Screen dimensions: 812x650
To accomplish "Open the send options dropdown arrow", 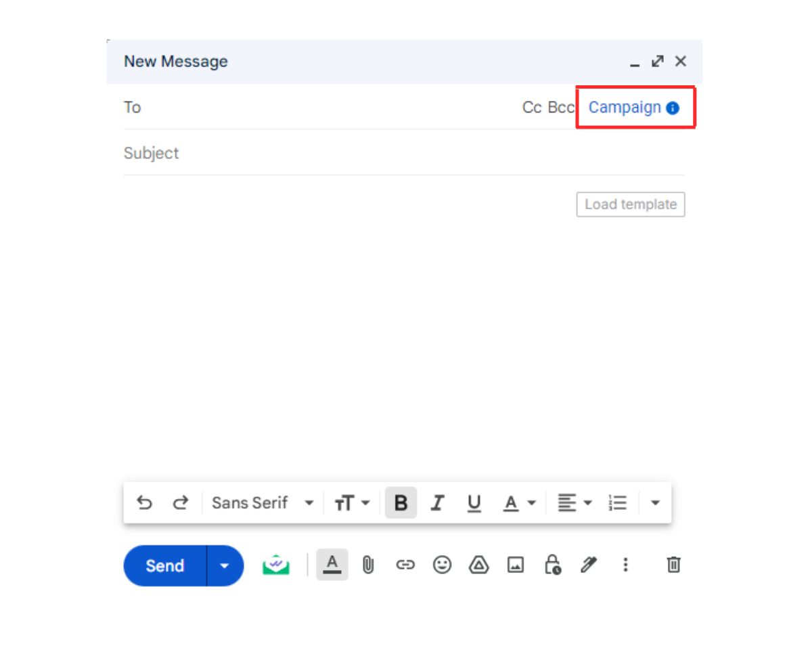I will click(225, 566).
